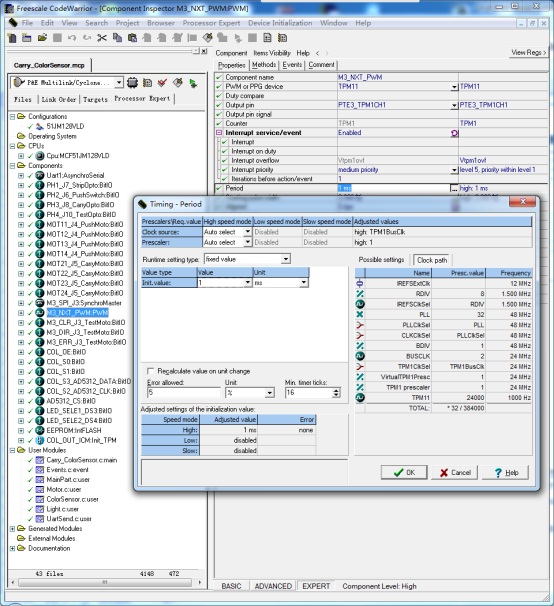Click the New file toolbar icon
Screen dimensions: 554x606
[x=12, y=38]
